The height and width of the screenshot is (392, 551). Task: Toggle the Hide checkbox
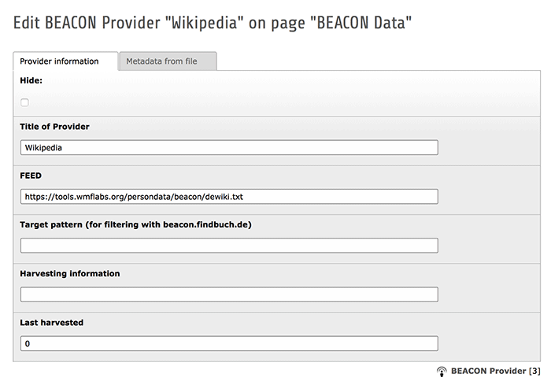pyautogui.click(x=24, y=102)
